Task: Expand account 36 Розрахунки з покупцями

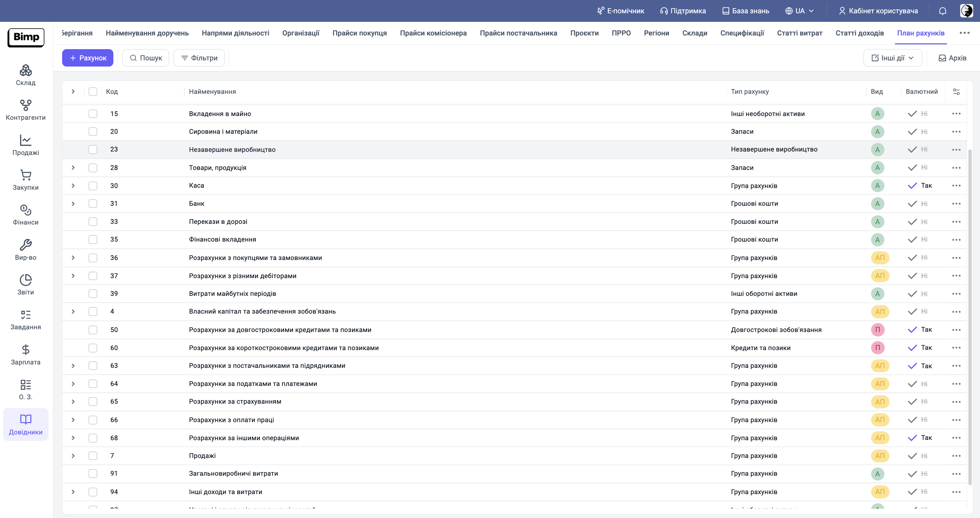Action: [73, 258]
